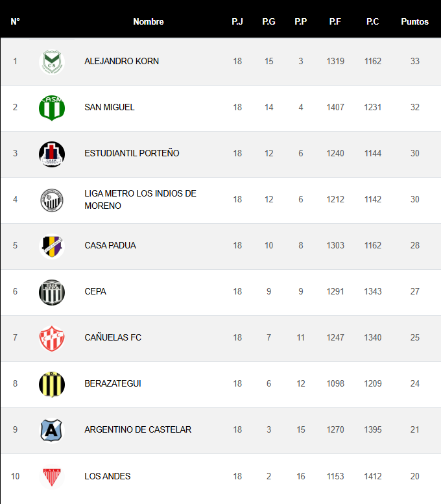This screenshot has width=441, height=504.
Task: Select the ARGENTINO DE CASTELAR name
Action: point(137,430)
